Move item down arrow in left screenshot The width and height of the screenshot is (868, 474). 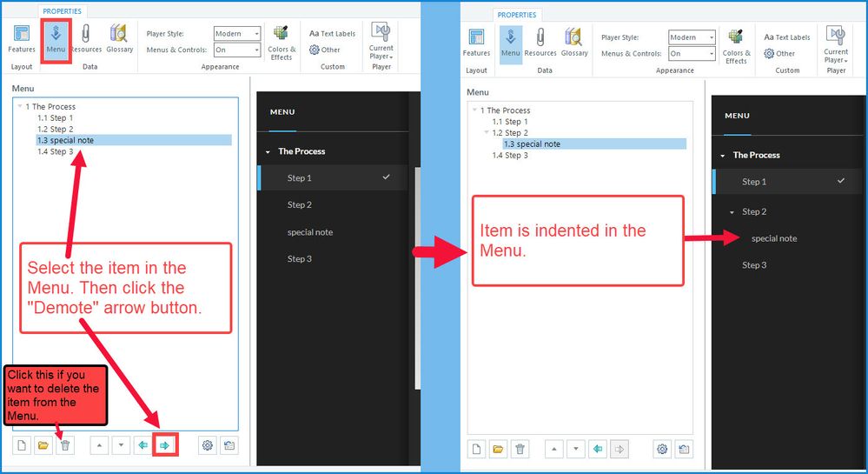(121, 445)
